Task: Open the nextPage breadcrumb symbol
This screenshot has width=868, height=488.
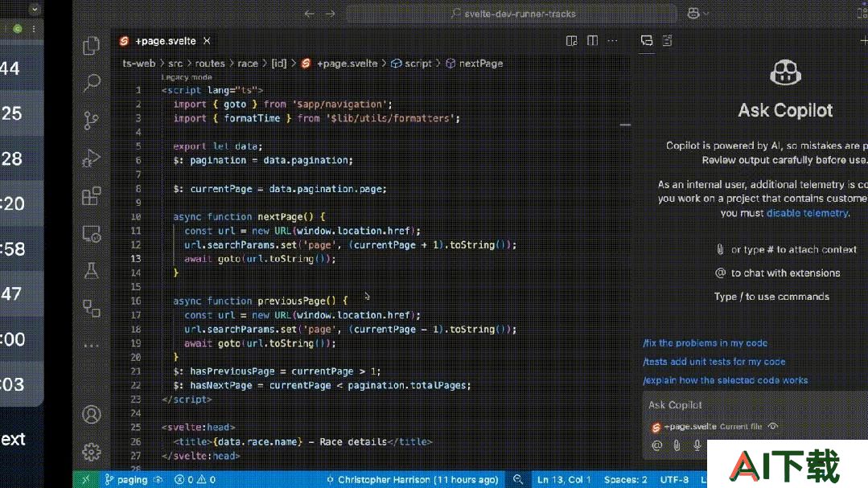Action: tap(475, 64)
